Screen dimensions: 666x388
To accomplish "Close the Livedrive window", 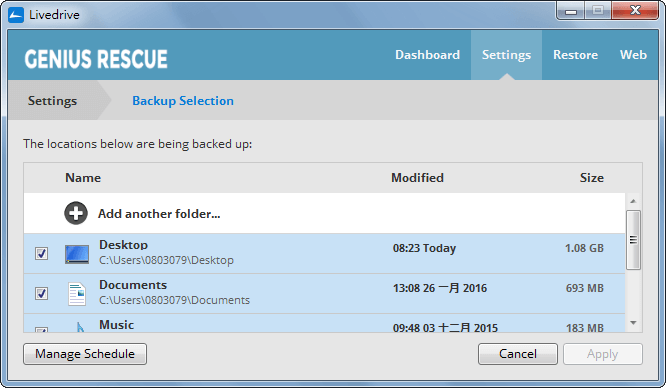I will tap(635, 10).
